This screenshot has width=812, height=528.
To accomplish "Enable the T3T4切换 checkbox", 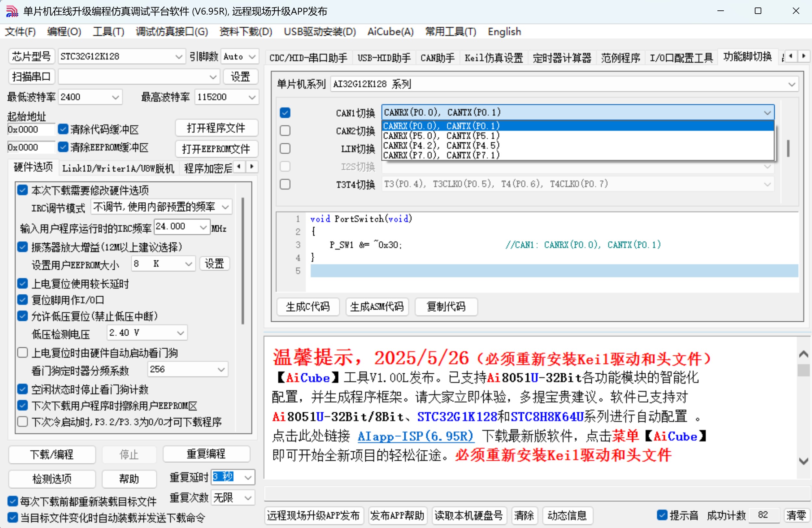I will tap(285, 184).
